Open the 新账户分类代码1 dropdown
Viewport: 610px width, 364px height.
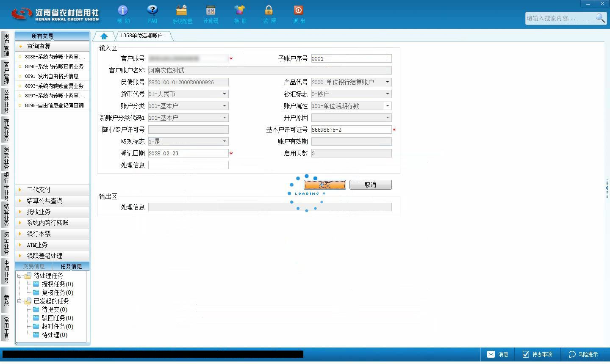(x=225, y=118)
